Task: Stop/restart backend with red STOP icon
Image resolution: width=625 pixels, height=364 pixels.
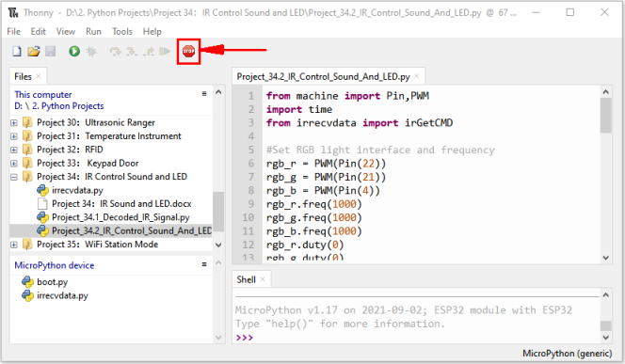Action: pyautogui.click(x=188, y=51)
